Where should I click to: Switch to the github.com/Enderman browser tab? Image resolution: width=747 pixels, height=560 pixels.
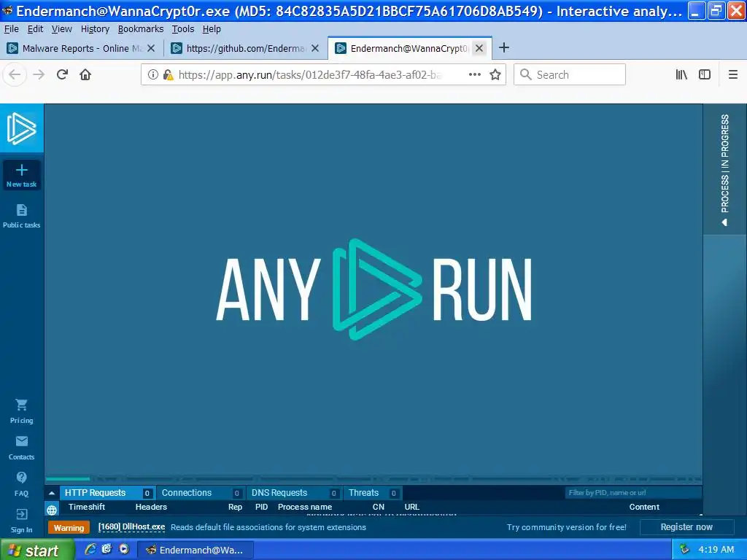[x=245, y=48]
